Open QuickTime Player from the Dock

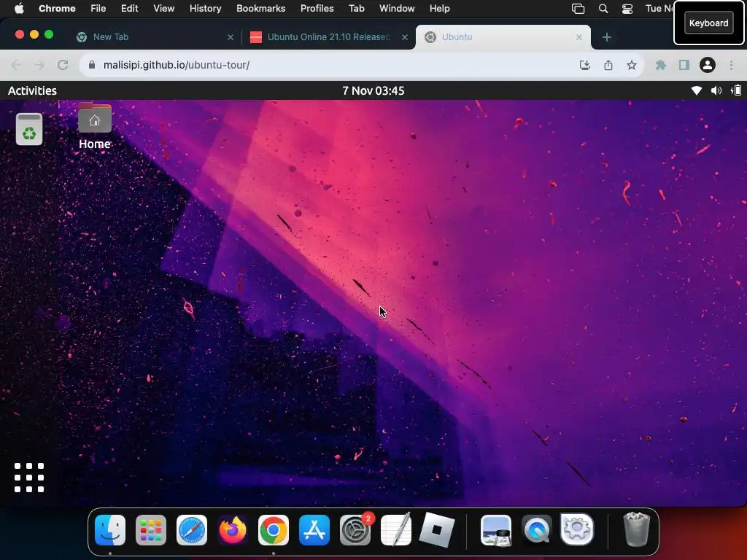click(x=536, y=530)
